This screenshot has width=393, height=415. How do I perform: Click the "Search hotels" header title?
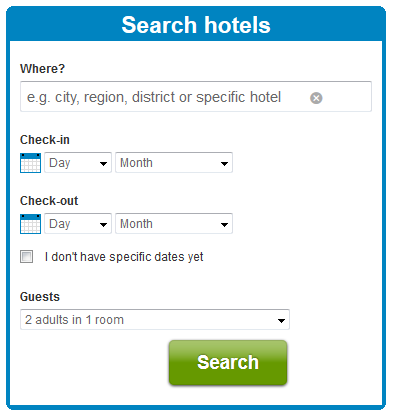tap(196, 25)
